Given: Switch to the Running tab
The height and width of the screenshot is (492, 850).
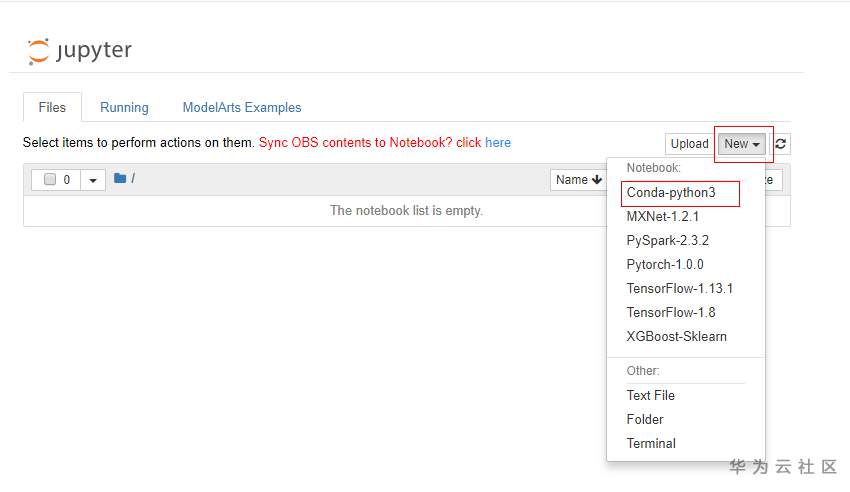Looking at the screenshot, I should point(124,107).
